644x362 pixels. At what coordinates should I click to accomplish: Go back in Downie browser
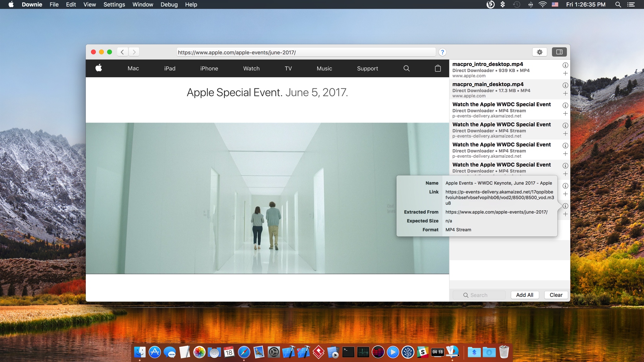(122, 52)
